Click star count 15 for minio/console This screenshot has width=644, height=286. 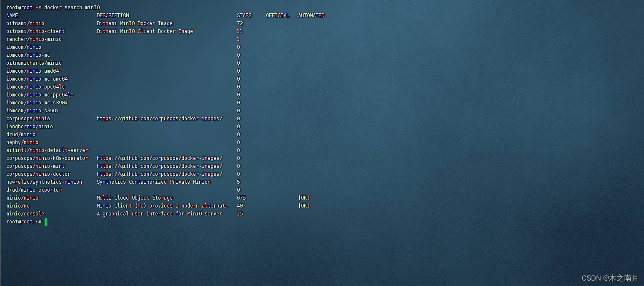tap(240, 214)
